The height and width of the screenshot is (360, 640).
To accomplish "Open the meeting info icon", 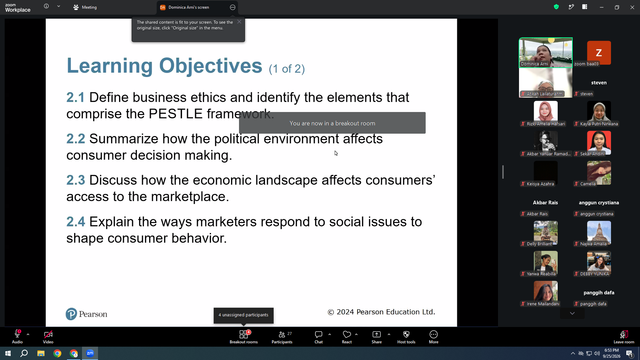I will [46, 7].
